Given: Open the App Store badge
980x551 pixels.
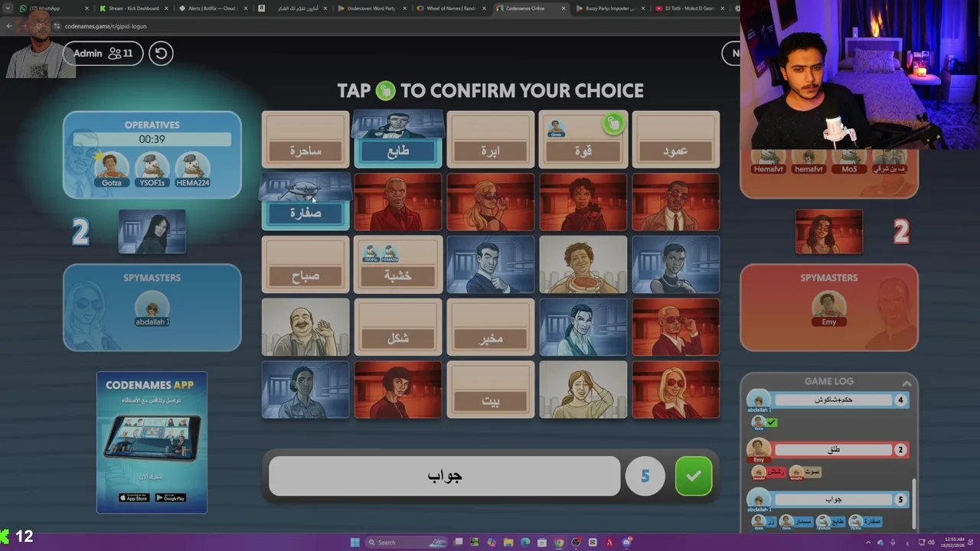Looking at the screenshot, I should pos(135,497).
